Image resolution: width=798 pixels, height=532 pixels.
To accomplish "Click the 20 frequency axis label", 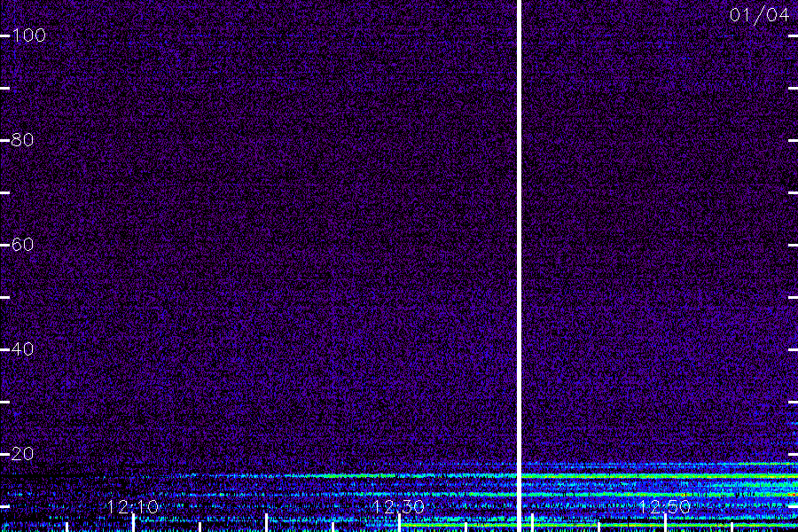I will click(x=22, y=454).
